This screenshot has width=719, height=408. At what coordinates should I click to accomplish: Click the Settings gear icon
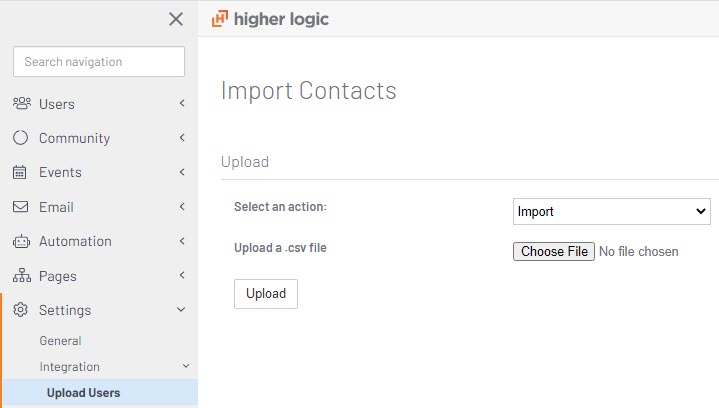pos(20,310)
